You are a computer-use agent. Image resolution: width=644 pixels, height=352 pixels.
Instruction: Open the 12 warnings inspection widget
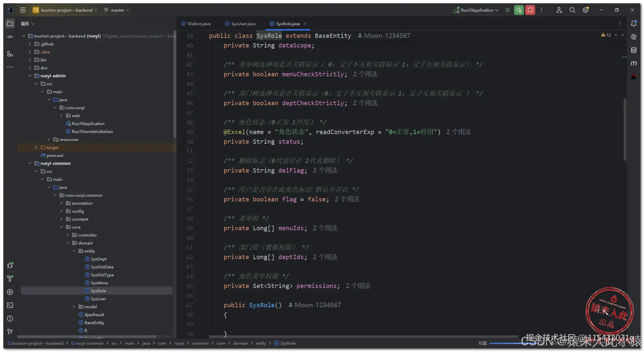click(606, 35)
